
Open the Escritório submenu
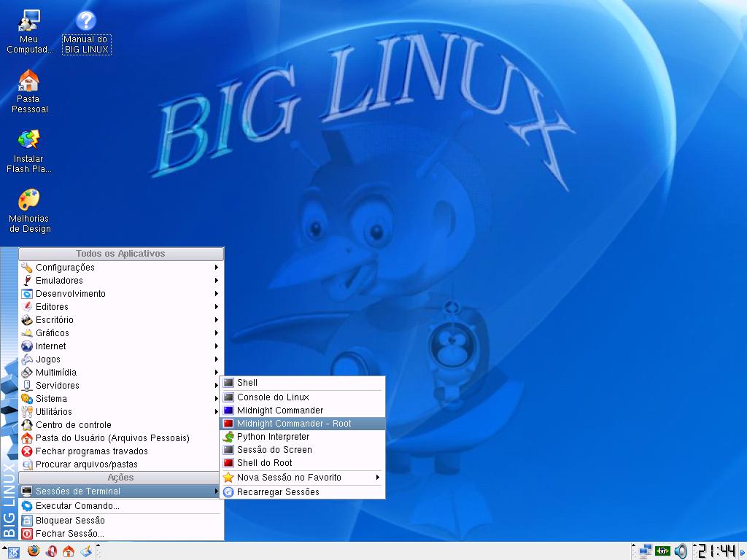[x=121, y=319]
